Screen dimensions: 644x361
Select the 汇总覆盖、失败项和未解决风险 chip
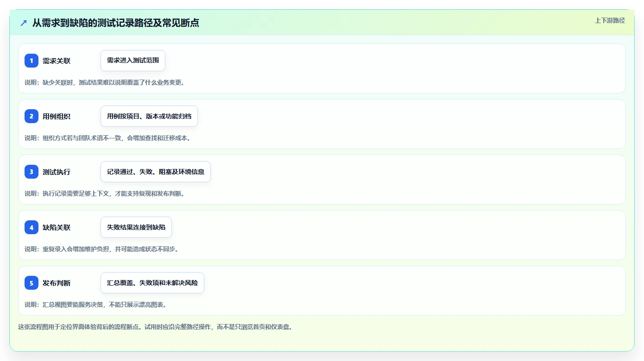[x=152, y=283]
